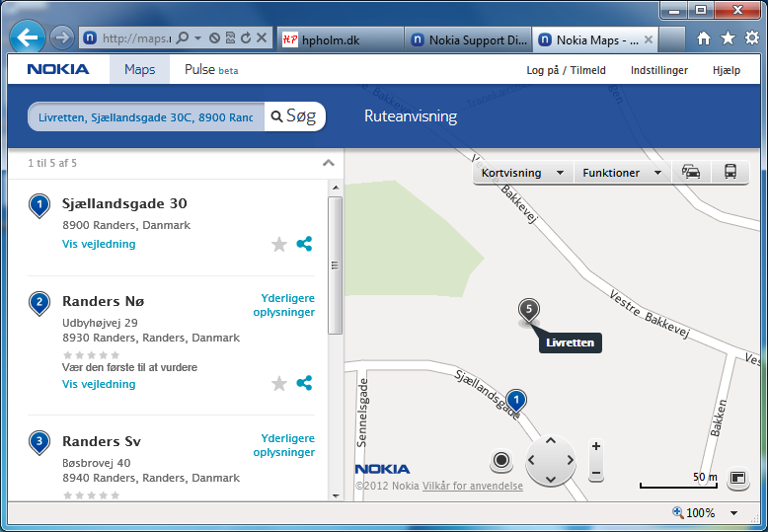Viewport: 768px width, 532px height.
Task: Share Sjællandsgade 30 result
Action: (x=304, y=244)
